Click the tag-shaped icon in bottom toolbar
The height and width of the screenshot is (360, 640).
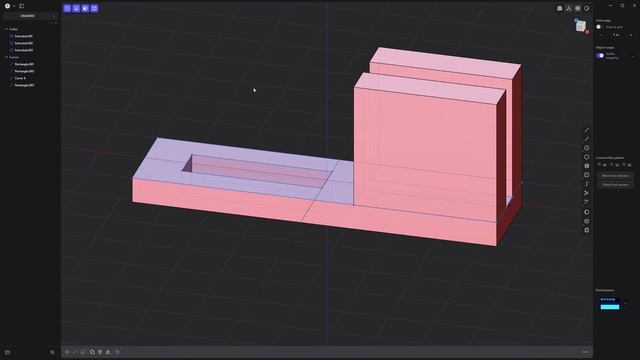pyautogui.click(x=92, y=352)
